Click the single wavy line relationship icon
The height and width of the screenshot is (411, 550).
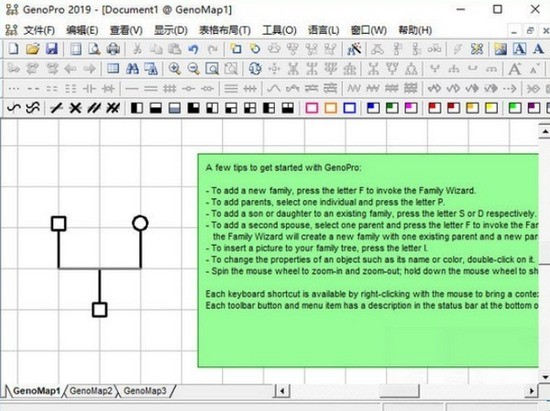click(14, 108)
